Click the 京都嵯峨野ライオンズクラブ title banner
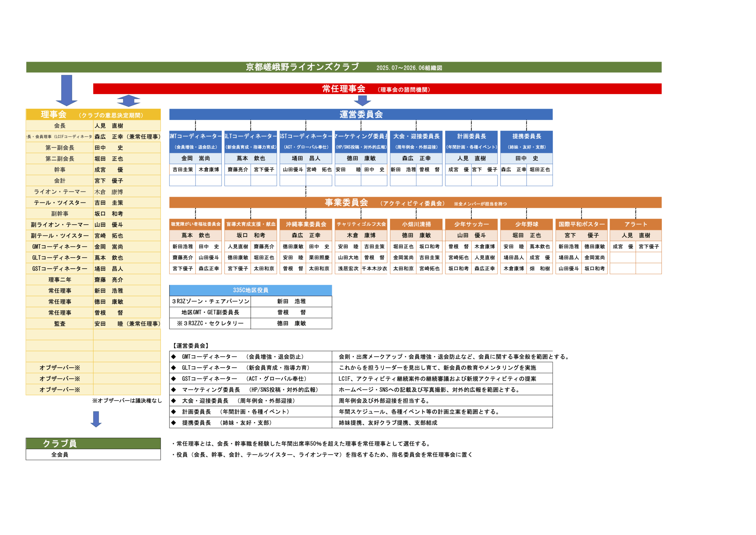The height and width of the screenshot is (535, 756). pos(344,67)
